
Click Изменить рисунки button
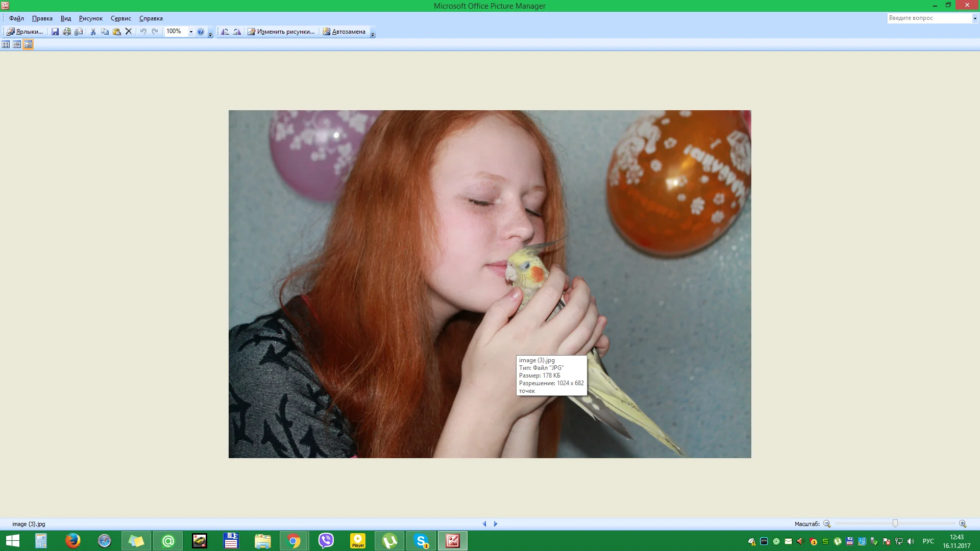tap(281, 32)
